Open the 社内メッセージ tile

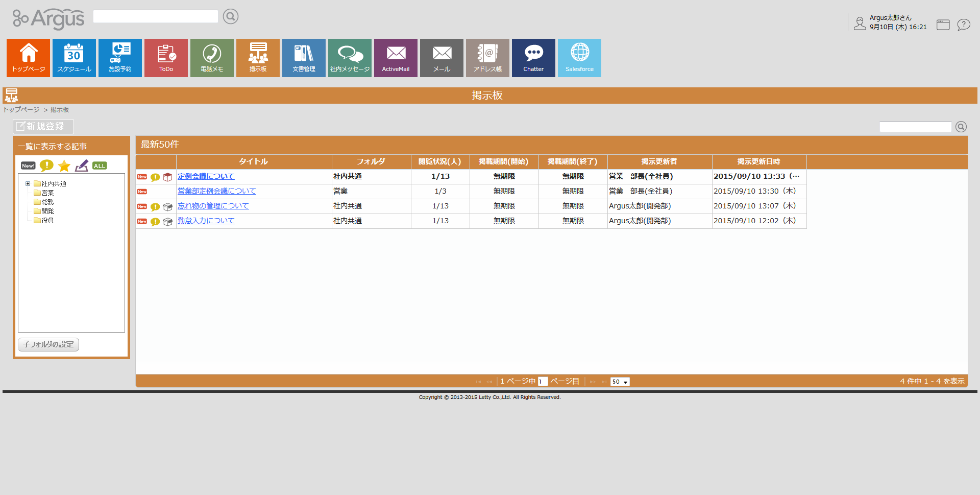[x=350, y=58]
